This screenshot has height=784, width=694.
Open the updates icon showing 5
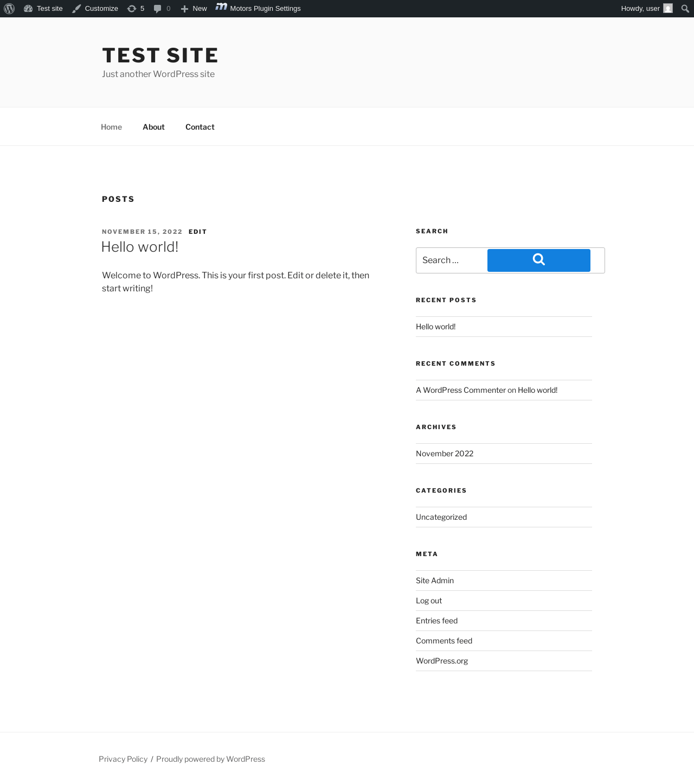132,9
